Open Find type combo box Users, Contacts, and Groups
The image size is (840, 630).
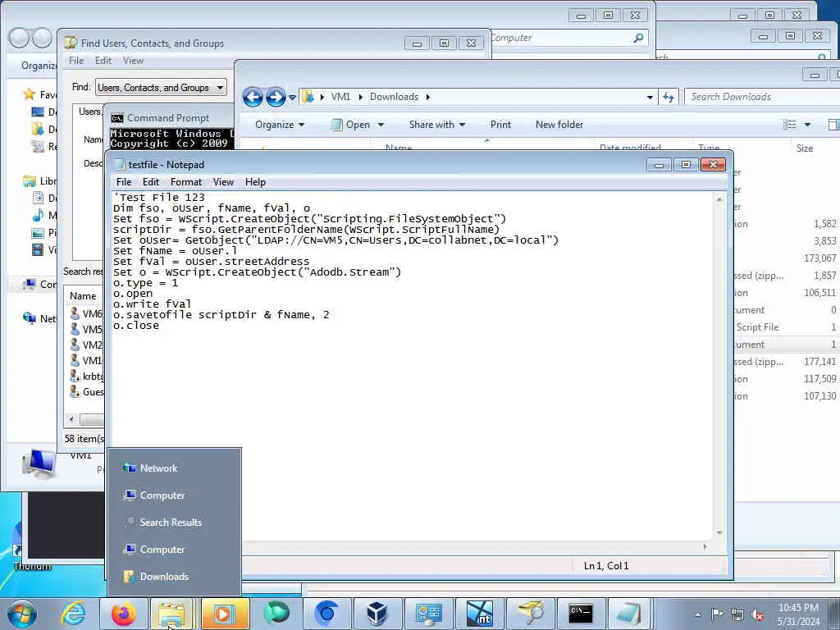[x=162, y=87]
